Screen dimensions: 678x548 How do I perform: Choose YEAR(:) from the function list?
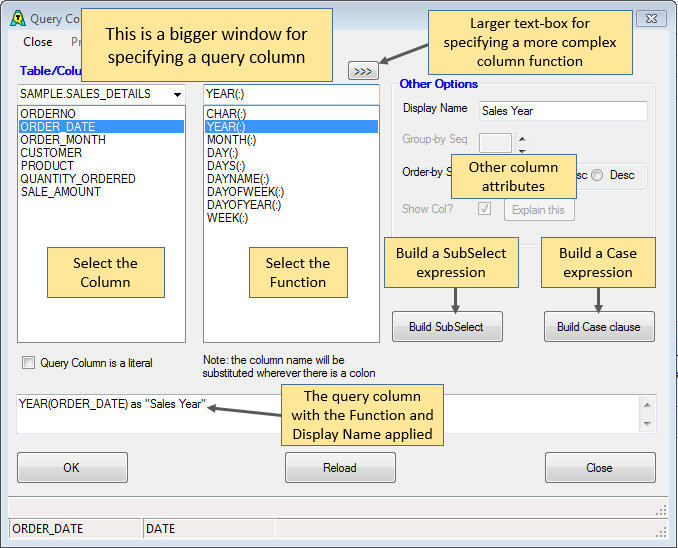291,127
